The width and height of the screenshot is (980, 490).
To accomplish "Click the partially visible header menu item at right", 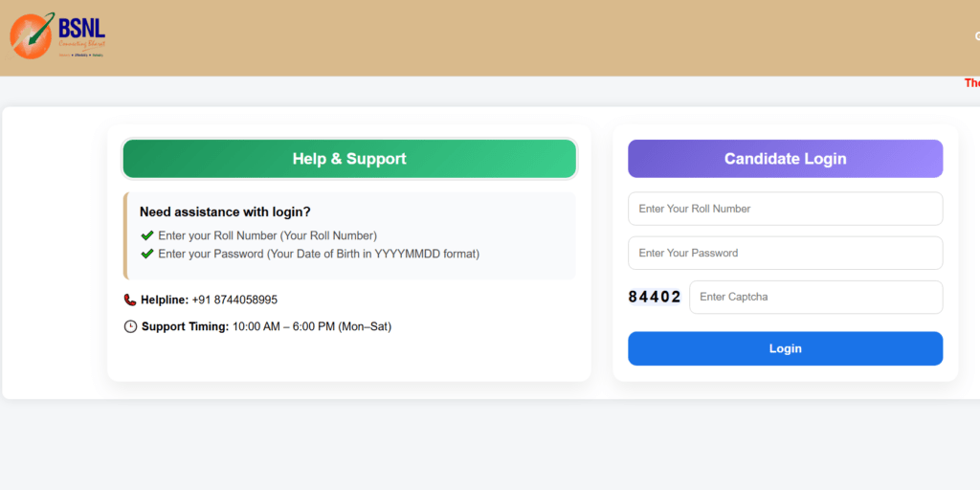I will tap(977, 36).
